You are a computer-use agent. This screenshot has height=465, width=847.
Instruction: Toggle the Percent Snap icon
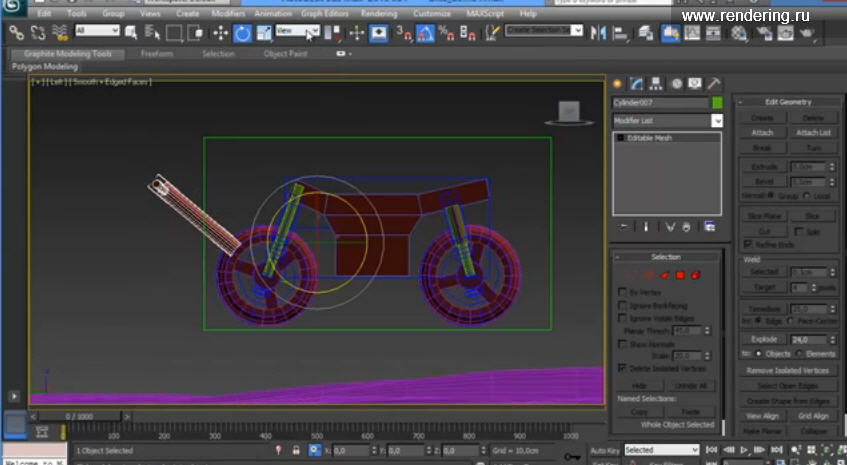click(x=446, y=33)
